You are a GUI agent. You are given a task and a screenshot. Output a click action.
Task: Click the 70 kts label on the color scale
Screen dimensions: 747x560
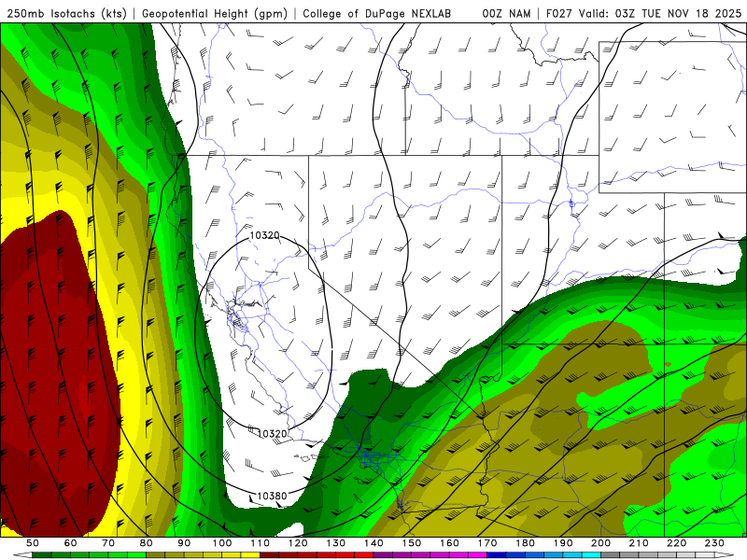108,543
